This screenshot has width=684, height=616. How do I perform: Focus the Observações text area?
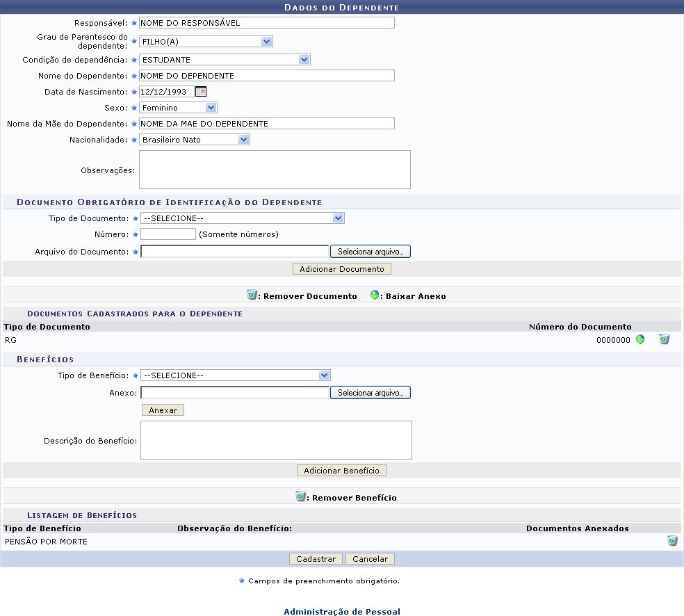click(x=275, y=170)
